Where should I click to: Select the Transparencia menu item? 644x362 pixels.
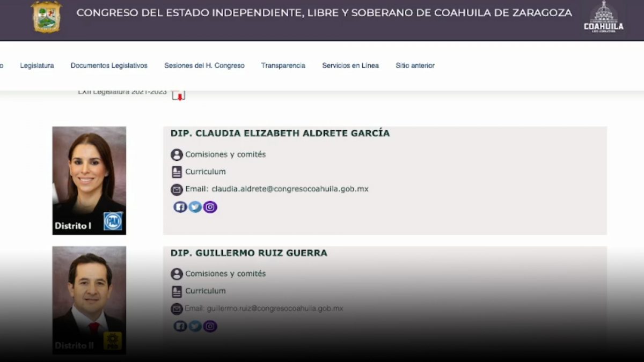pyautogui.click(x=283, y=65)
